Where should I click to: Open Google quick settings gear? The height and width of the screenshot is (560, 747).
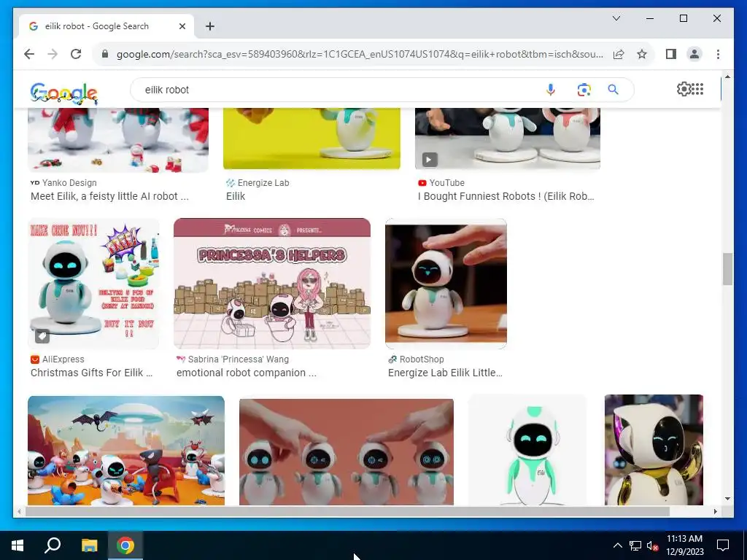tap(684, 89)
